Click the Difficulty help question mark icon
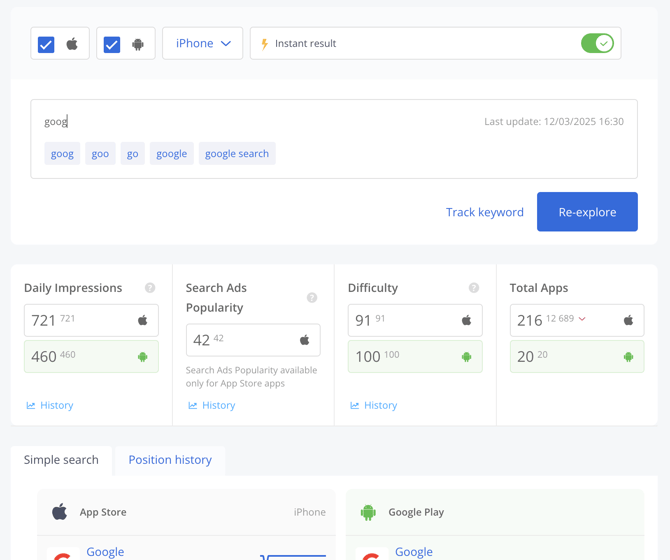The height and width of the screenshot is (560, 670). coord(474,288)
